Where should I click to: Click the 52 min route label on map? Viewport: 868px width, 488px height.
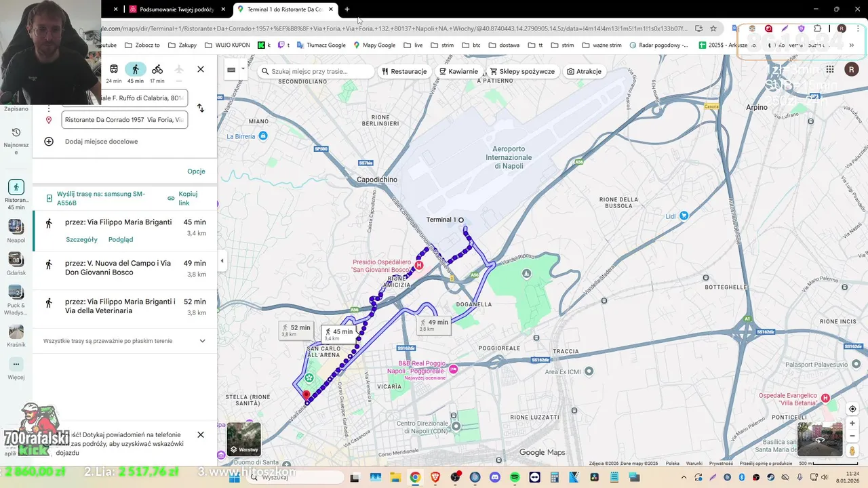(296, 331)
